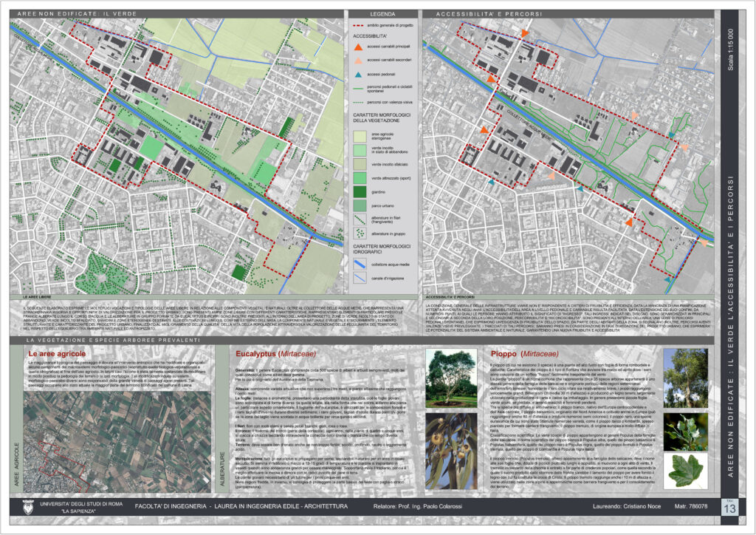The image size is (756, 535).
Task: Pick the dark green 'giardino' color swatch
Action: click(360, 192)
